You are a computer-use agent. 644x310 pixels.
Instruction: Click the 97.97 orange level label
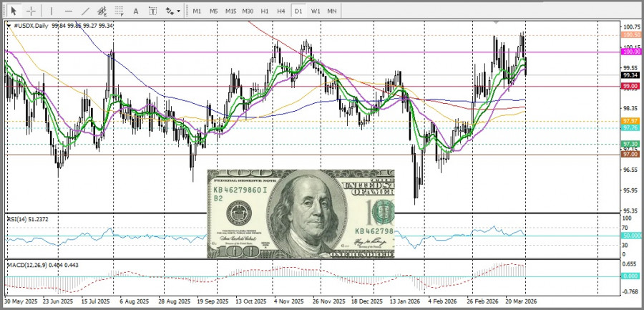coord(630,121)
